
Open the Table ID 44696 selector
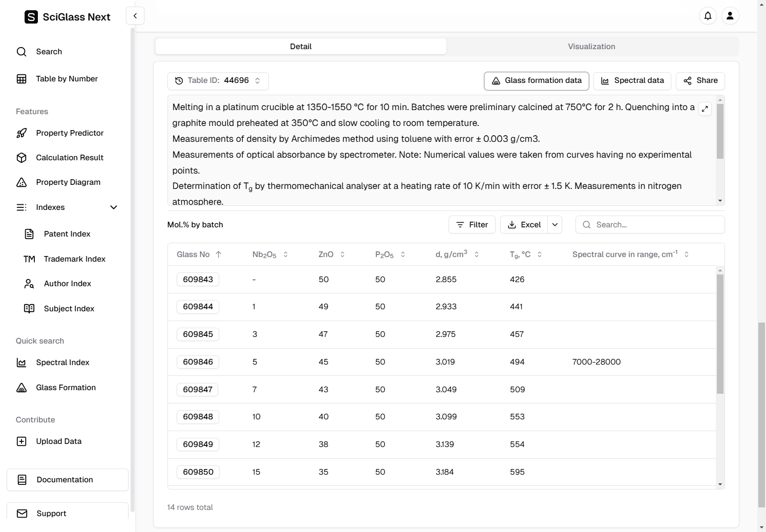[x=218, y=81]
